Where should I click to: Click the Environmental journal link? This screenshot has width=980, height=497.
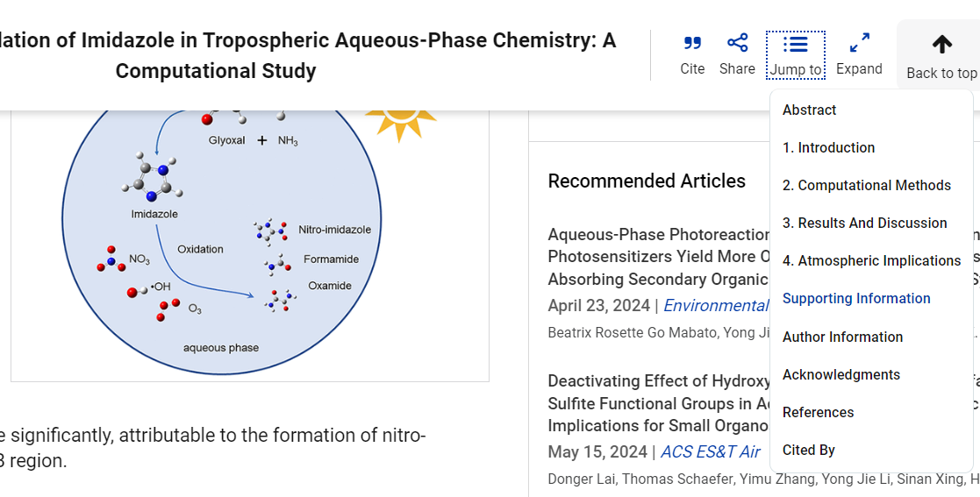tap(716, 305)
